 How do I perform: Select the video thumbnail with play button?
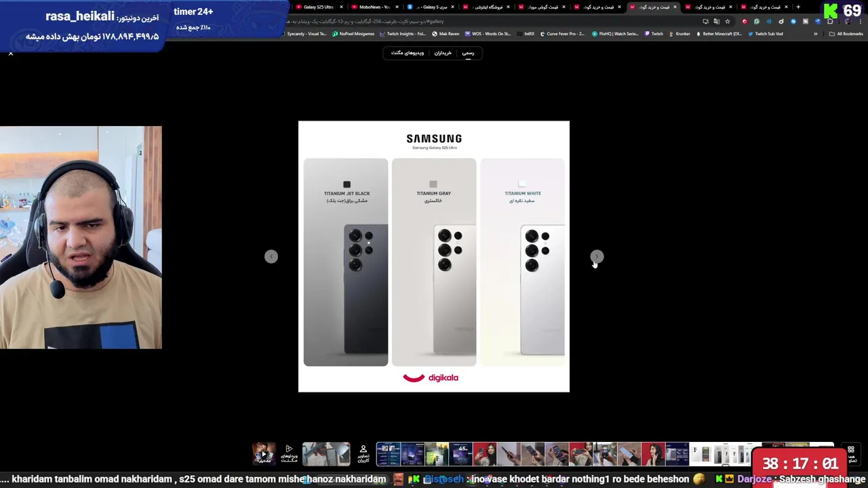(x=264, y=453)
